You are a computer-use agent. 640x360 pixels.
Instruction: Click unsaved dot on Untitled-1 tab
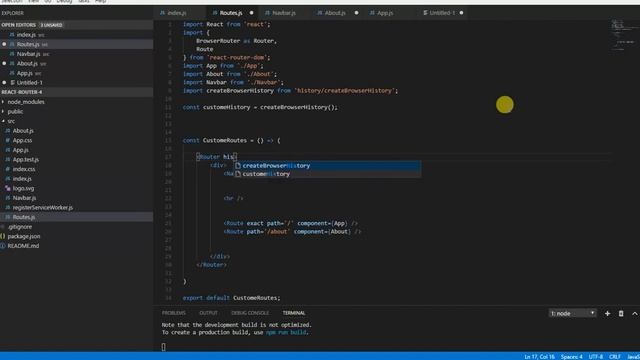click(x=461, y=13)
